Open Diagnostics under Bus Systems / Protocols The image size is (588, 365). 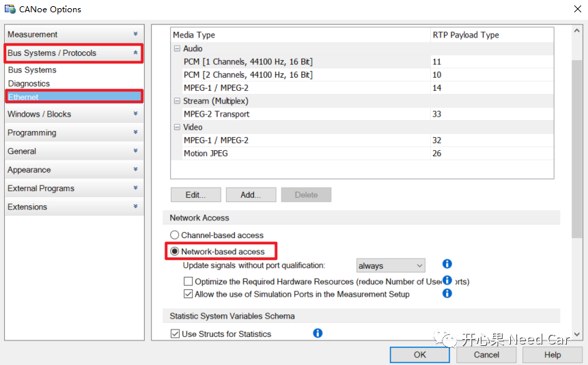click(x=29, y=83)
